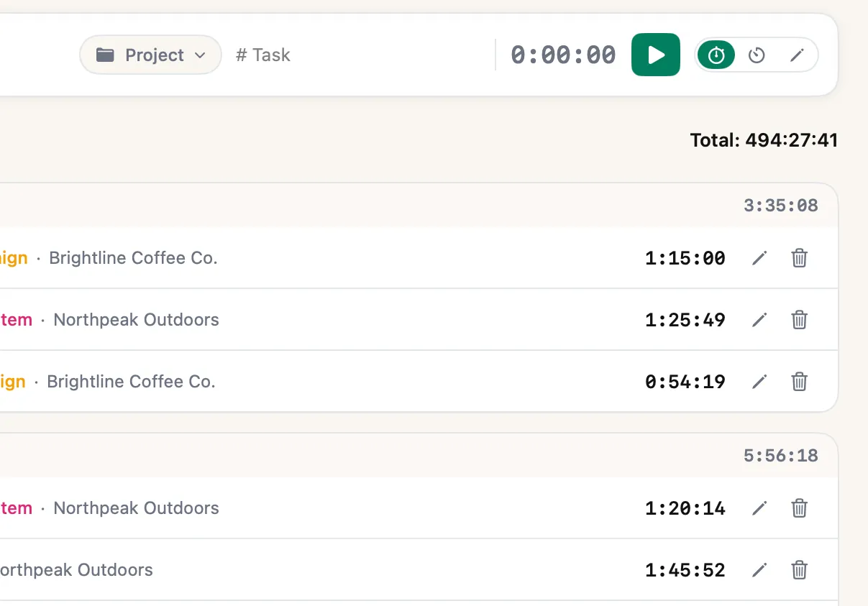The width and height of the screenshot is (868, 606).
Task: Open the Project dropdown
Action: tap(150, 55)
